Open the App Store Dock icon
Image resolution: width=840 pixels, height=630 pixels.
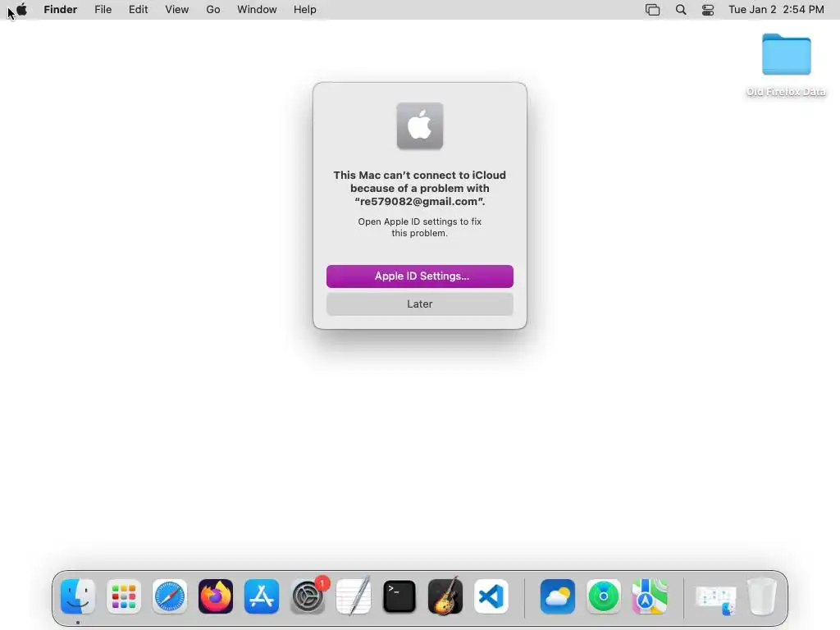pos(262,596)
